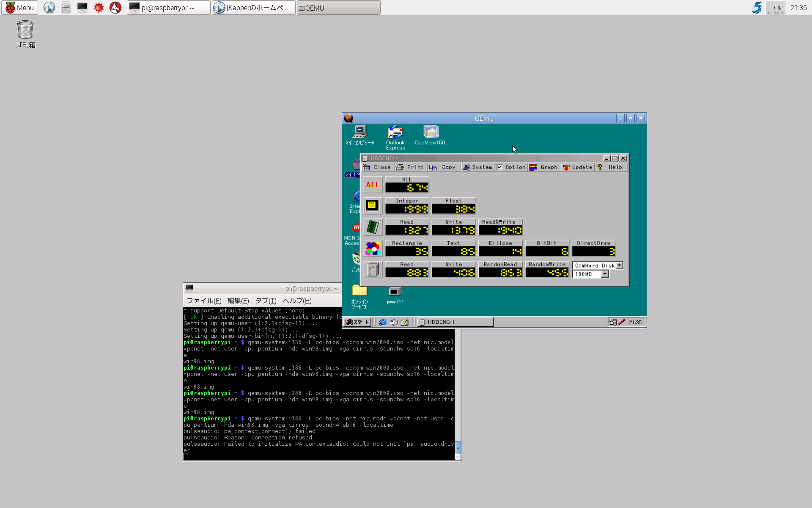Switch to pi@raspberrypi terminal taskbar entry
Image resolution: width=812 pixels, height=508 pixels.
168,8
